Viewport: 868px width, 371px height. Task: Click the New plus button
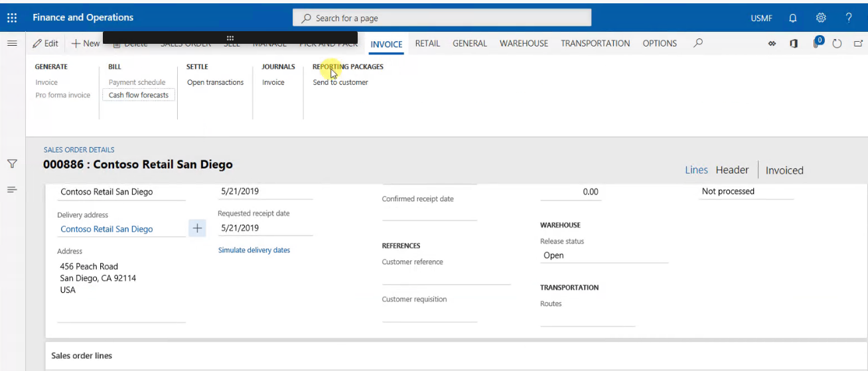86,43
